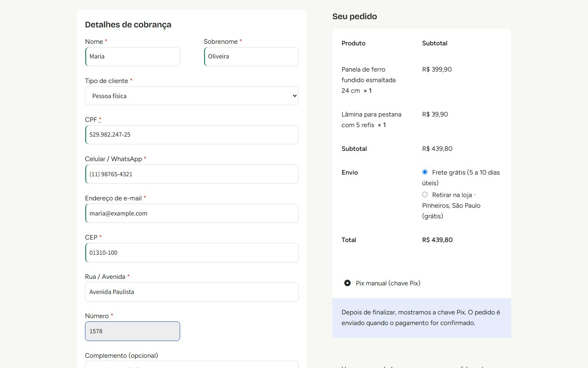Click the bold total R$ 439,80

437,240
